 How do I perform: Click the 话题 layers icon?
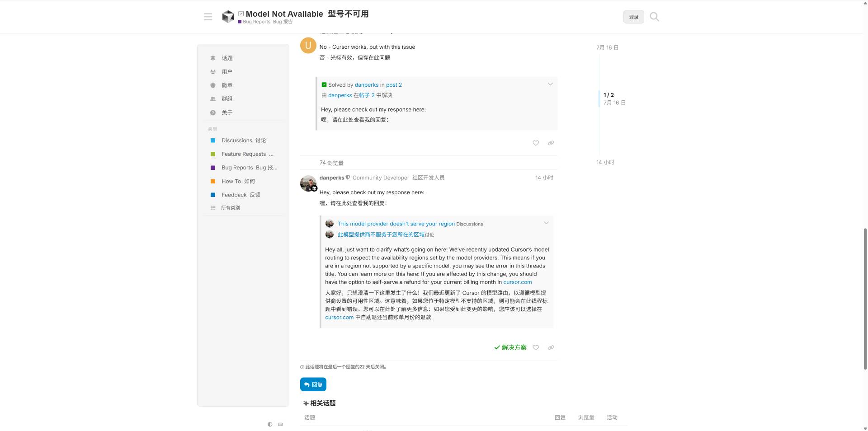pyautogui.click(x=213, y=58)
